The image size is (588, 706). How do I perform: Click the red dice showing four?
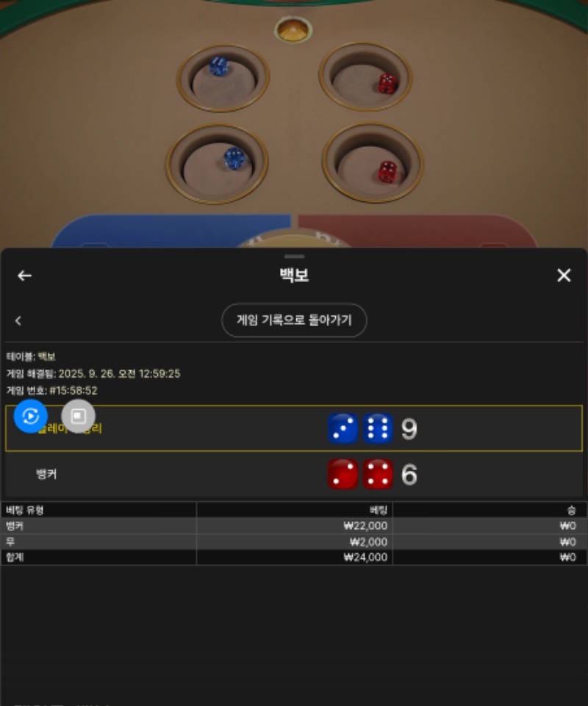tap(378, 474)
